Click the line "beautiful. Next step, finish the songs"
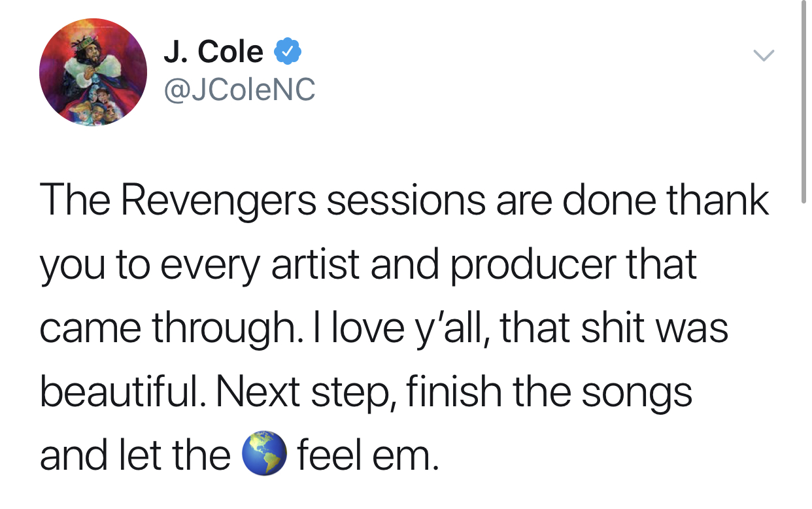The height and width of the screenshot is (509, 812). (x=365, y=391)
